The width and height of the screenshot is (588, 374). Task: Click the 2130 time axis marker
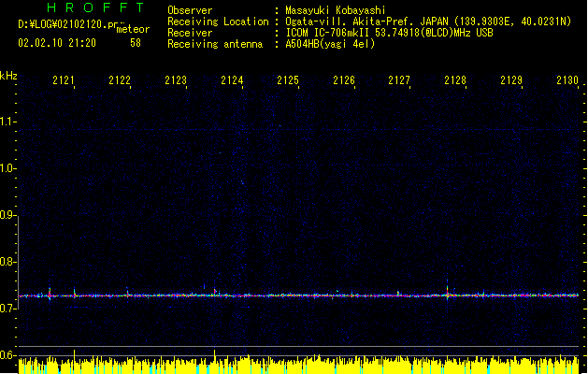[567, 79]
